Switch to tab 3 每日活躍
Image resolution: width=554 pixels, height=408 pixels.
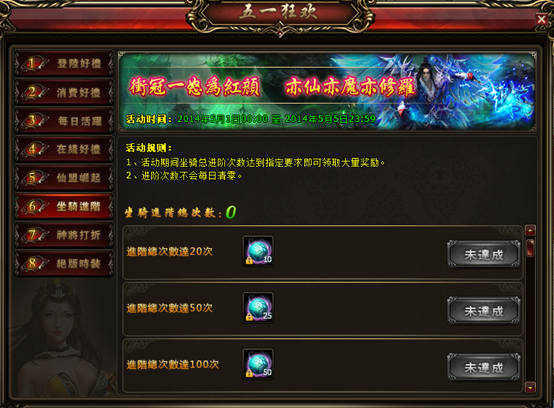(x=64, y=121)
